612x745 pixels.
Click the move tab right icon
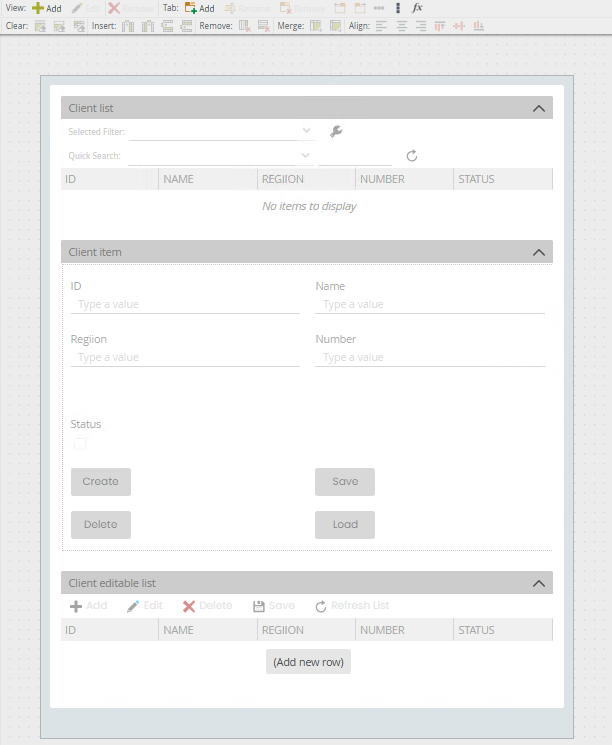(360, 8)
